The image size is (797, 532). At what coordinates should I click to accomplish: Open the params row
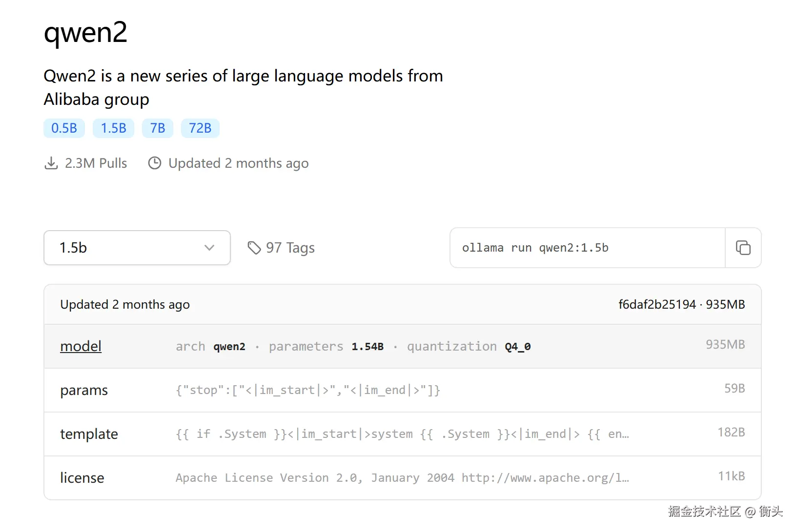click(403, 390)
